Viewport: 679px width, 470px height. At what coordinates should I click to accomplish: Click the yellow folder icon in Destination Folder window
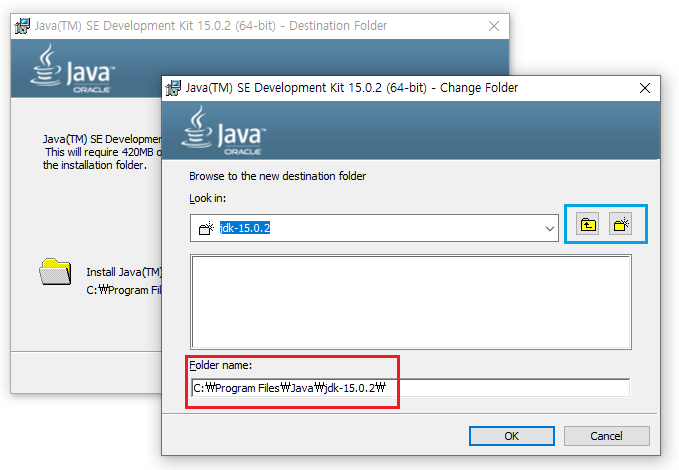pyautogui.click(x=55, y=272)
